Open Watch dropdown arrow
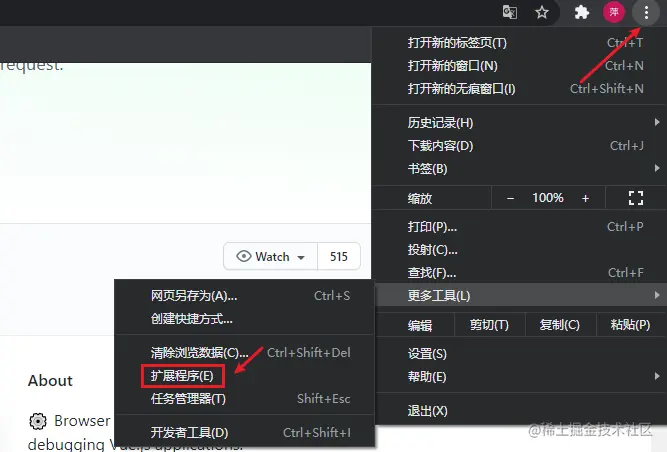Image resolution: width=667 pixels, height=452 pixels. pos(301,257)
